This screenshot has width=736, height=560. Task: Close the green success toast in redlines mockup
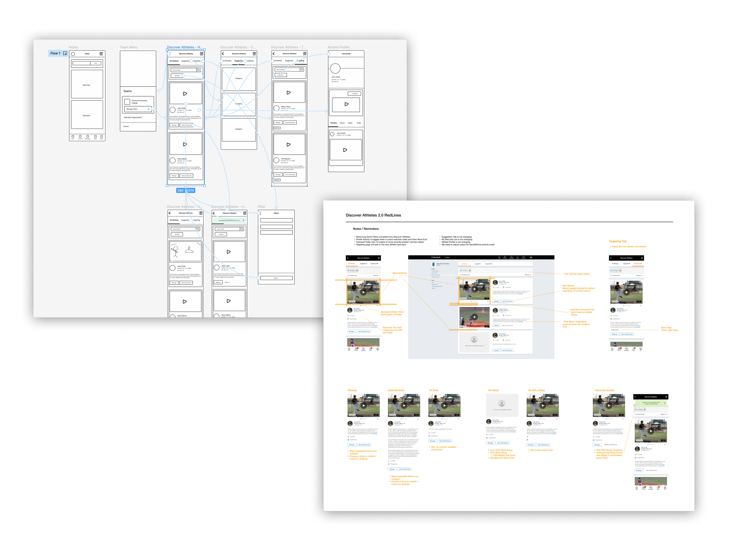point(665,403)
